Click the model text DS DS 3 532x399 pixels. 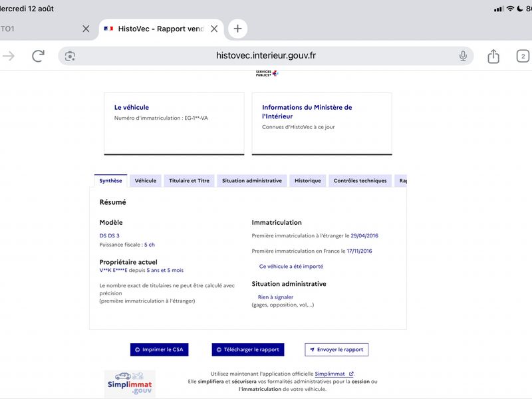pos(109,235)
